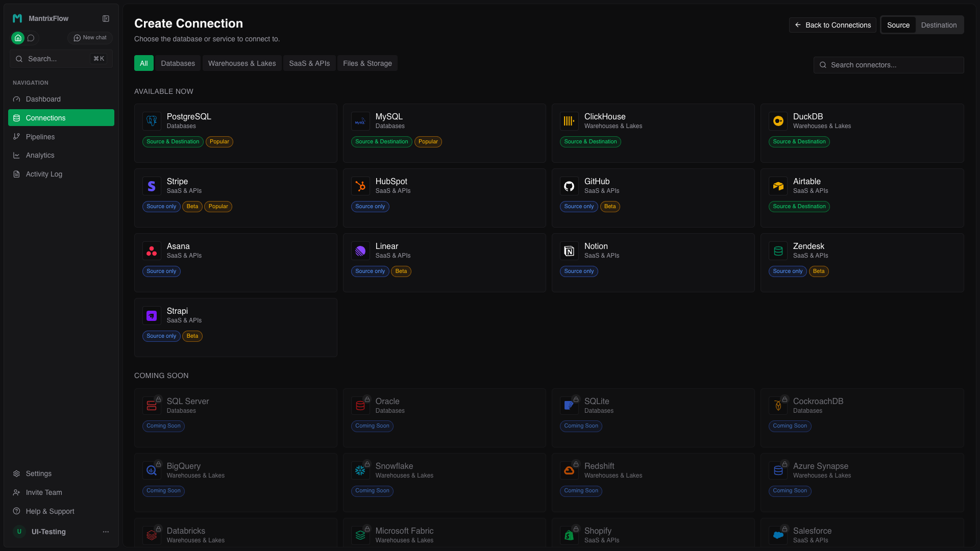Click the DuckDB yellow icon
The height and width of the screenshot is (551, 980).
[x=778, y=121]
